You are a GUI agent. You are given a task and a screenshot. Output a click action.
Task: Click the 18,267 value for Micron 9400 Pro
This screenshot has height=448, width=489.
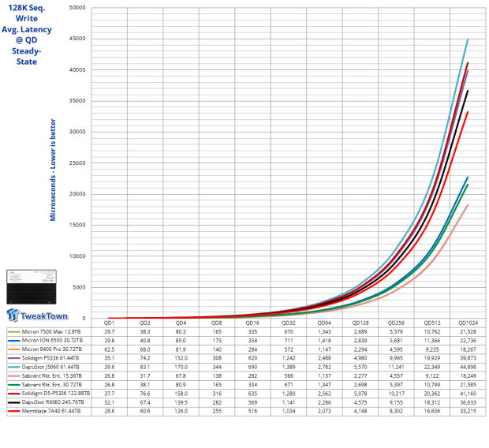468,349
